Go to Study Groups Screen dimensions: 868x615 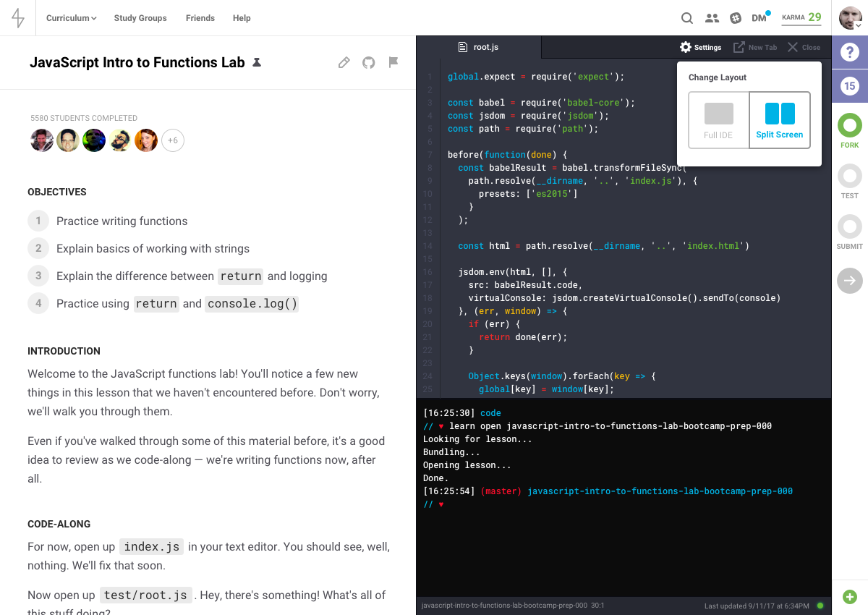(x=140, y=18)
